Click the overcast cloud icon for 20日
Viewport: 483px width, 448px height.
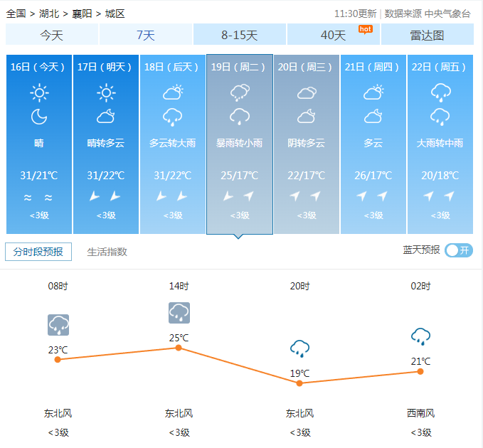tap(307, 92)
